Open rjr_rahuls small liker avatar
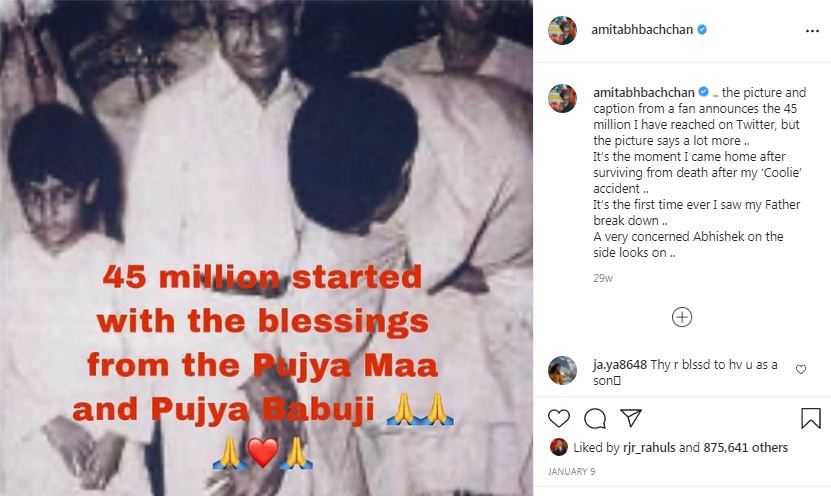 click(559, 447)
